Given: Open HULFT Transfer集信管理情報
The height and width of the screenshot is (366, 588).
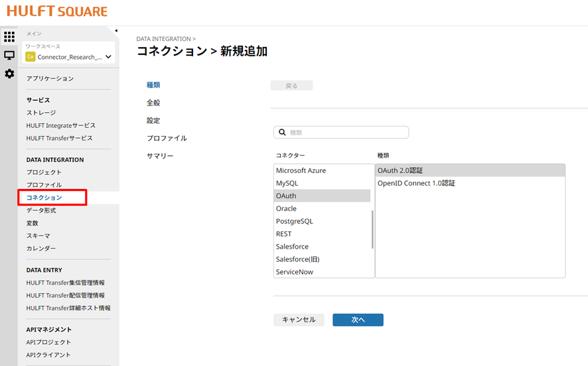Looking at the screenshot, I should click(x=65, y=282).
